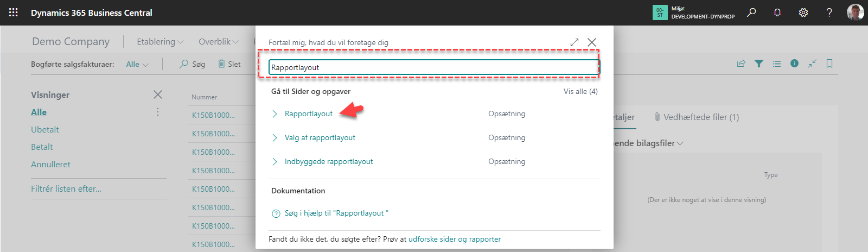
Task: Click the share icon in list toolbar
Action: coord(741,64)
